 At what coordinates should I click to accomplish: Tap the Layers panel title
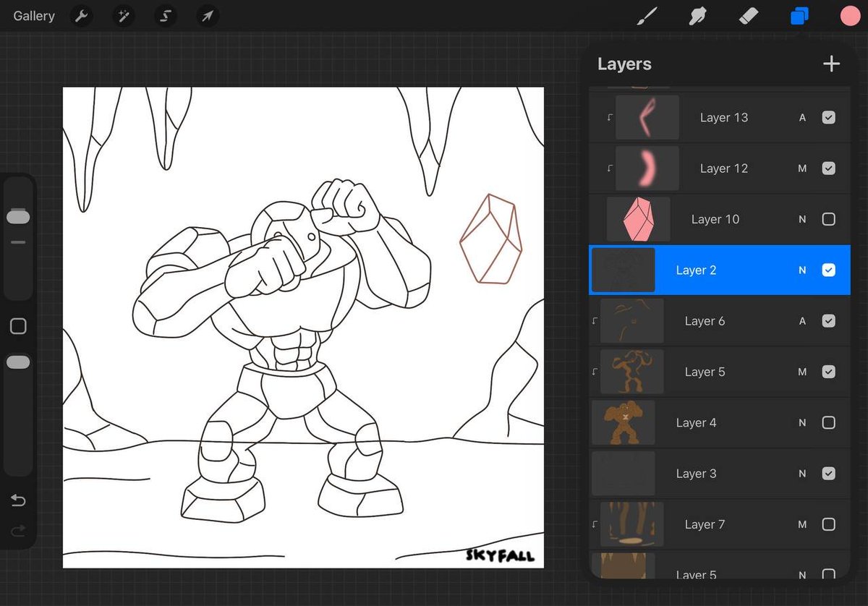(624, 64)
